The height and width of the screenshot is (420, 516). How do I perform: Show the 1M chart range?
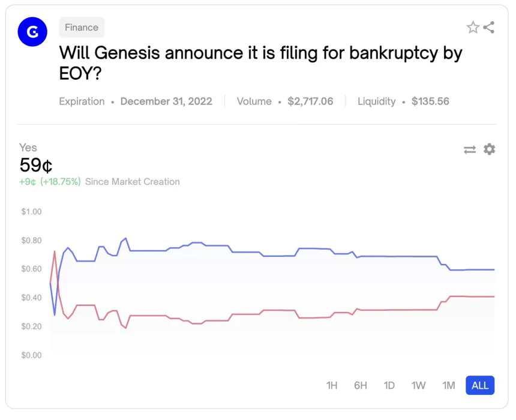[x=448, y=385]
